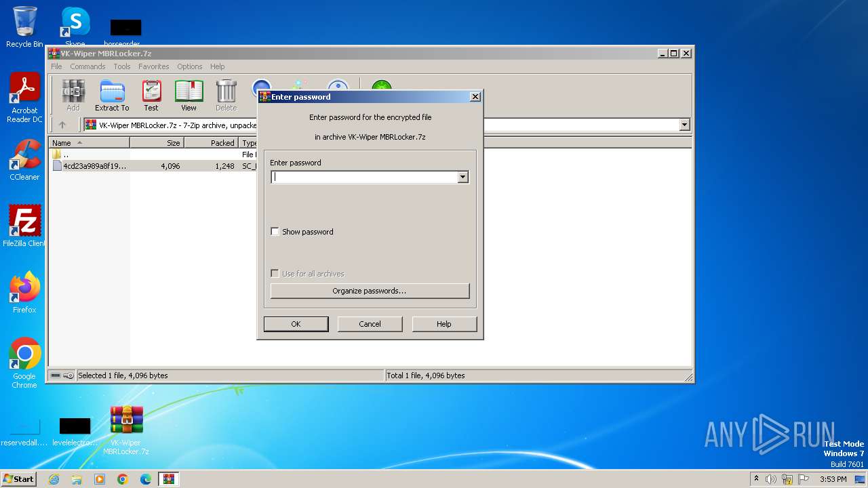Launch Chrome from the taskbar
868x488 pixels.
(123, 479)
